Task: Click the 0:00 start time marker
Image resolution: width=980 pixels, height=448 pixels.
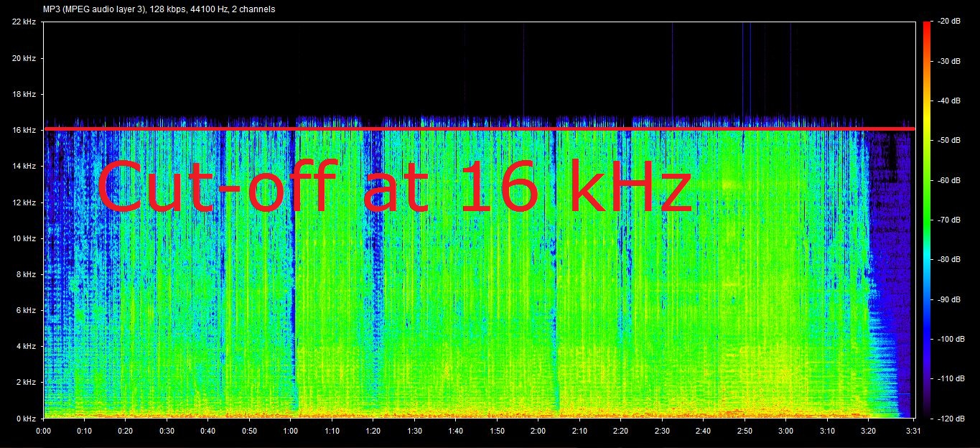Action: coord(44,431)
